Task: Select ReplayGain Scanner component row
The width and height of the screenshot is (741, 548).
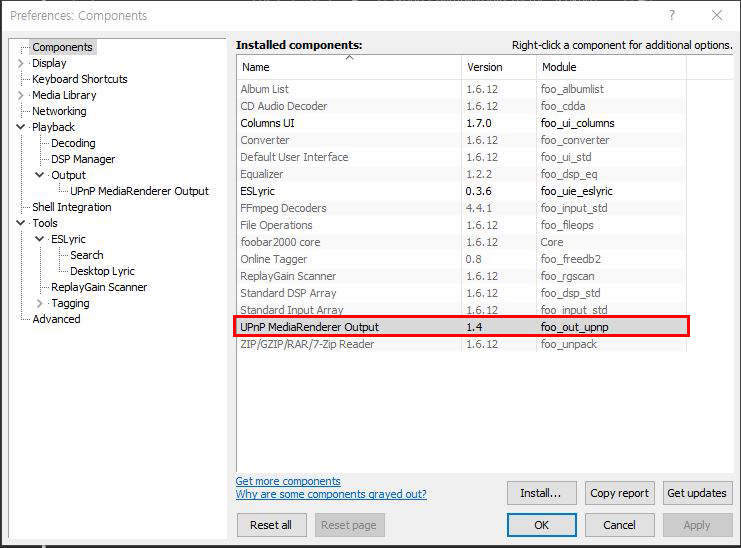Action: [462, 276]
